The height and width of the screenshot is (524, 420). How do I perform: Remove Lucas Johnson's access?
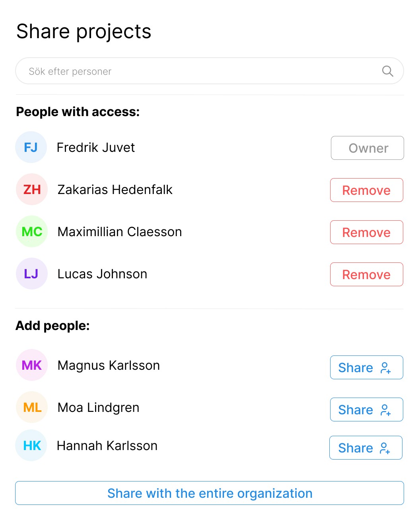(x=366, y=274)
